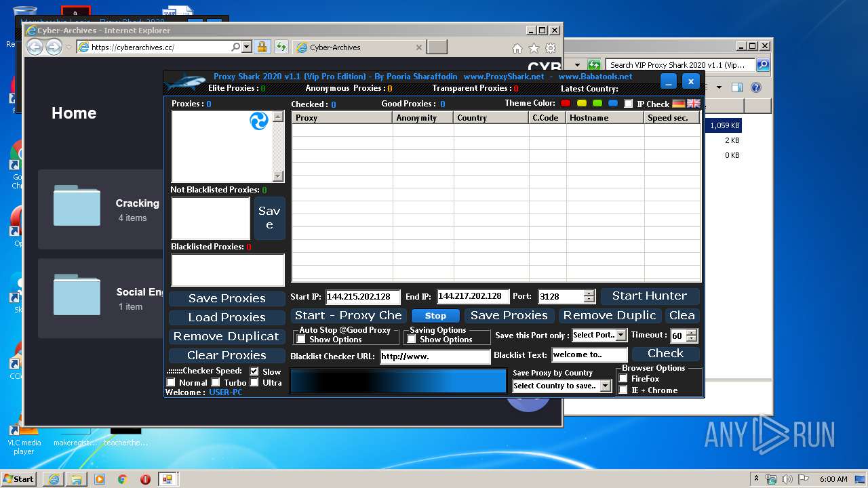The height and width of the screenshot is (488, 868).
Task: Click Start - Proxy Checker button
Action: point(349,315)
